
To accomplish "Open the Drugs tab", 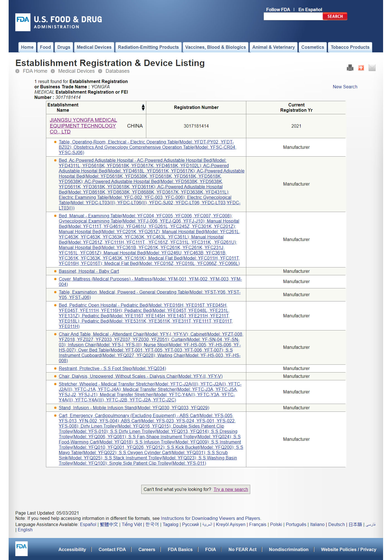I will click(x=64, y=47).
